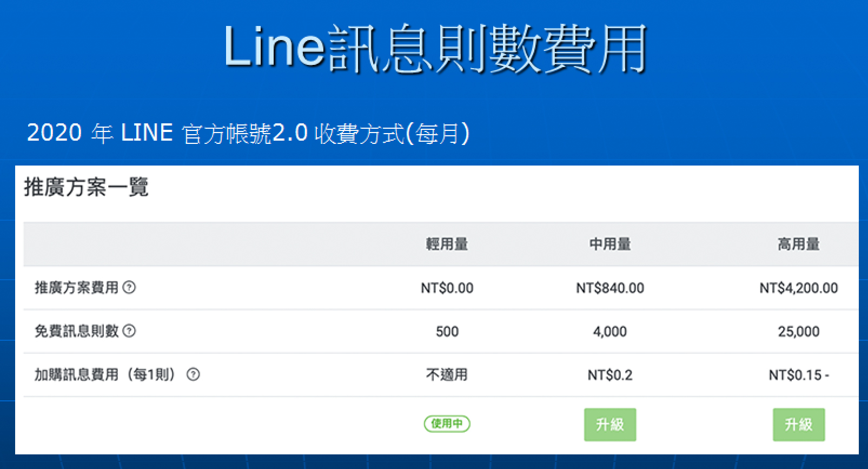The image size is (868, 469).
Task: Click the 使用中 status badge
Action: (447, 424)
